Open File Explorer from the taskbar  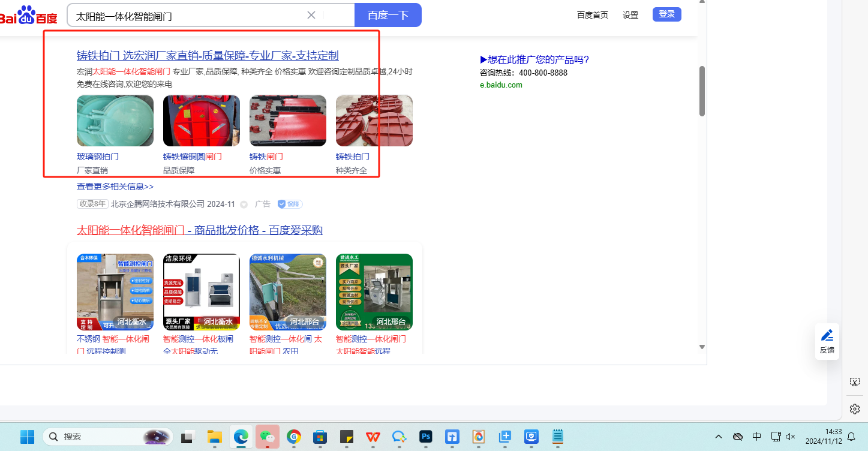point(214,437)
